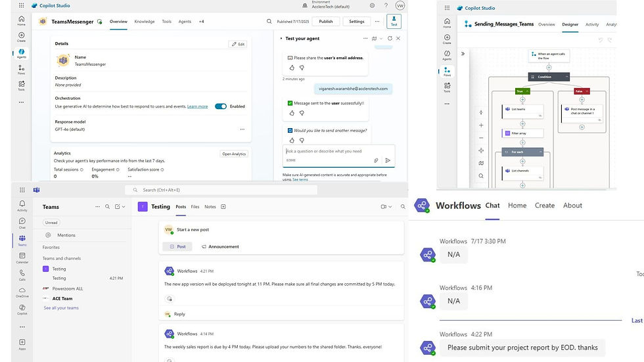
Task: Collapse the For each node chevron
Action: (x=540, y=152)
